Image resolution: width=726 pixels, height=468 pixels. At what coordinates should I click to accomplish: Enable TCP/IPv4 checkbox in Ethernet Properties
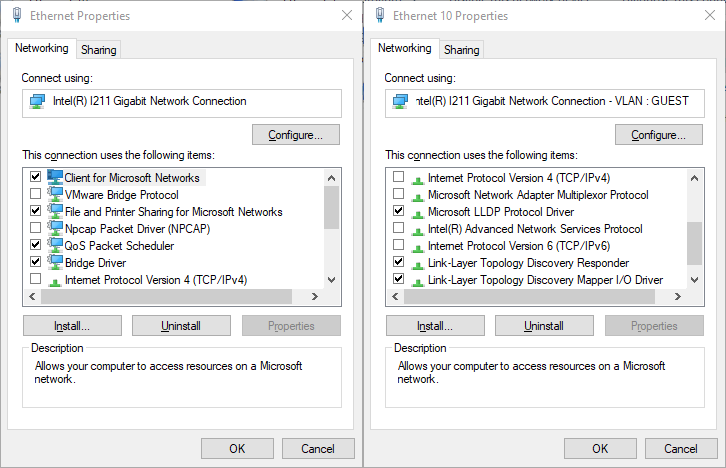tap(35, 279)
